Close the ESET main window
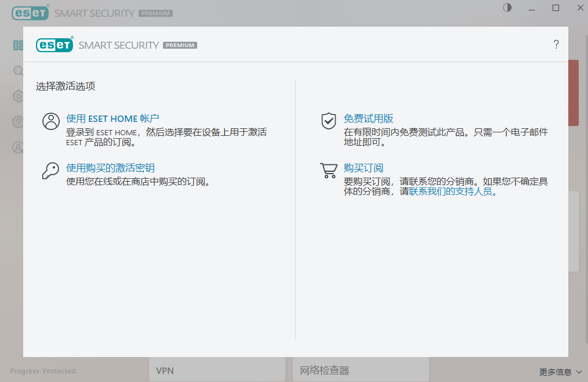 580,8
